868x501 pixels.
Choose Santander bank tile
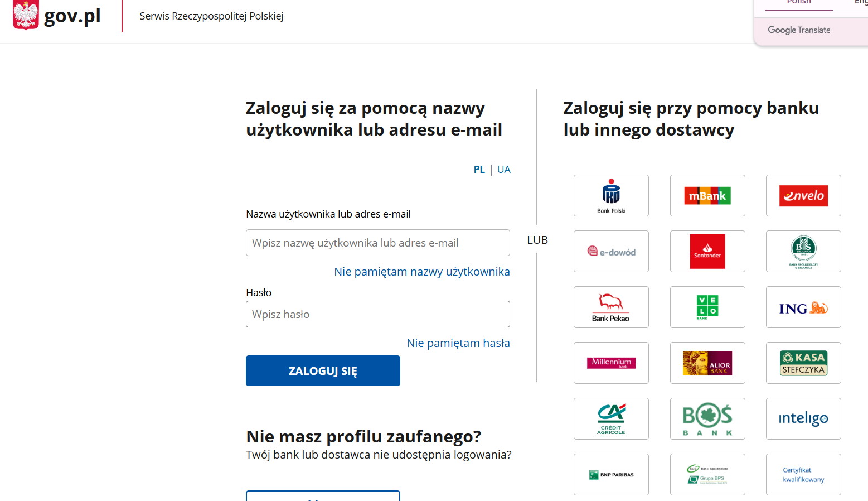(707, 251)
